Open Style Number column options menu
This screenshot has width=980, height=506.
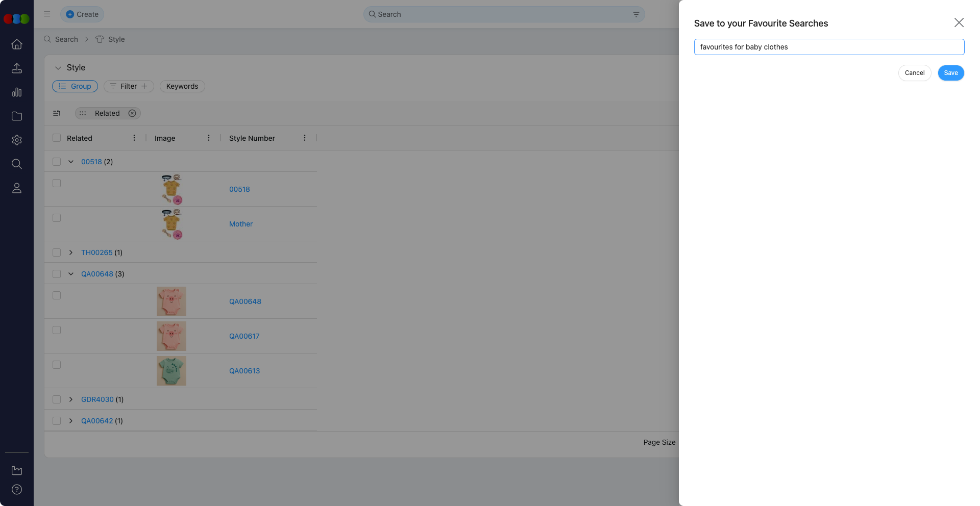pyautogui.click(x=305, y=138)
